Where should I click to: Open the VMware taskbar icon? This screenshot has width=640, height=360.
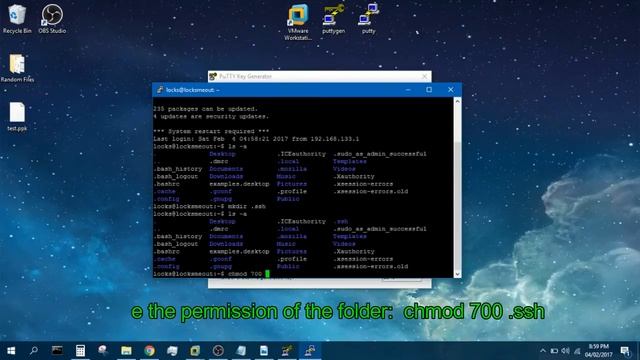pos(195,351)
